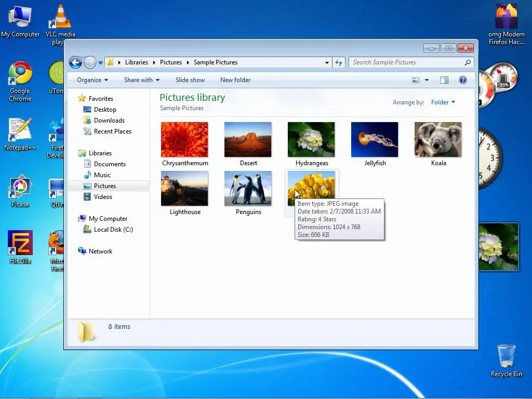The image size is (532, 399).
Task: Open the Documents library
Action: (110, 164)
